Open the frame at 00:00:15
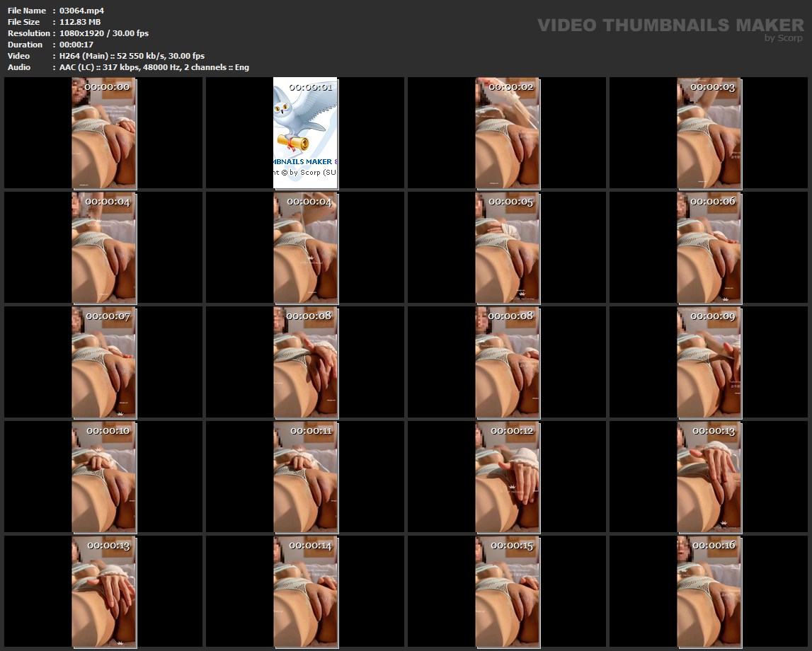The height and width of the screenshot is (651, 812). pyautogui.click(x=508, y=592)
